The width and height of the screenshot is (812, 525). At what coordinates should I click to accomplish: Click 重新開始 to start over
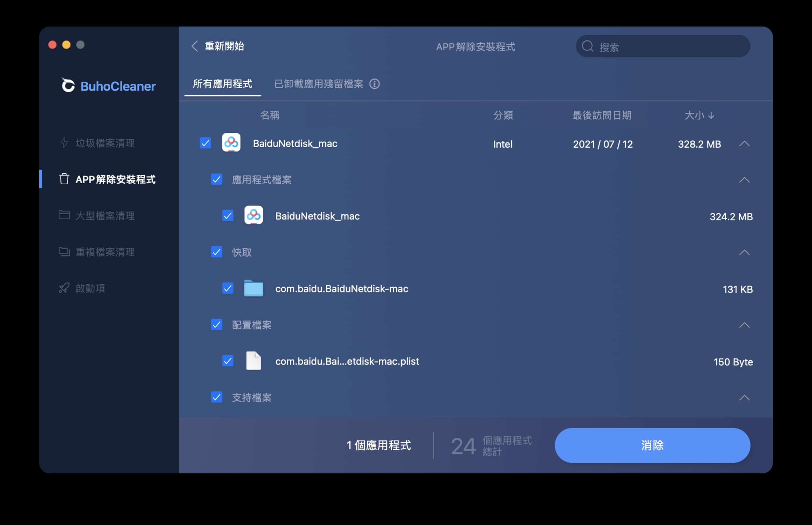pyautogui.click(x=224, y=46)
